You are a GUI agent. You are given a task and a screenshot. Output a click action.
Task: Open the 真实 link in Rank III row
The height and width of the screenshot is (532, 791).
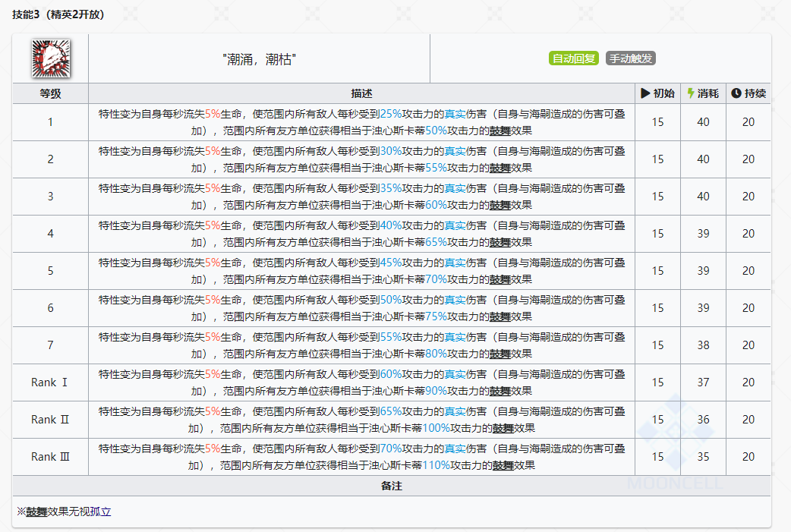(x=455, y=449)
